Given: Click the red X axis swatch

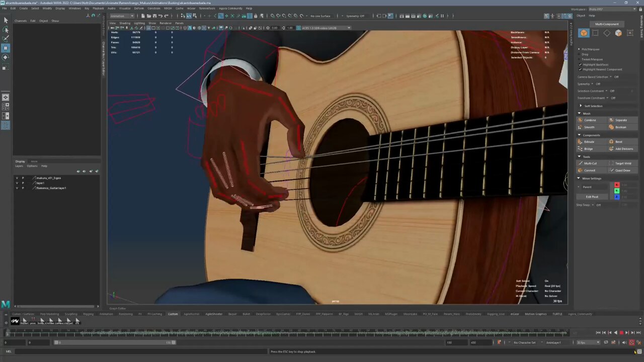Looking at the screenshot, I should pos(617,185).
